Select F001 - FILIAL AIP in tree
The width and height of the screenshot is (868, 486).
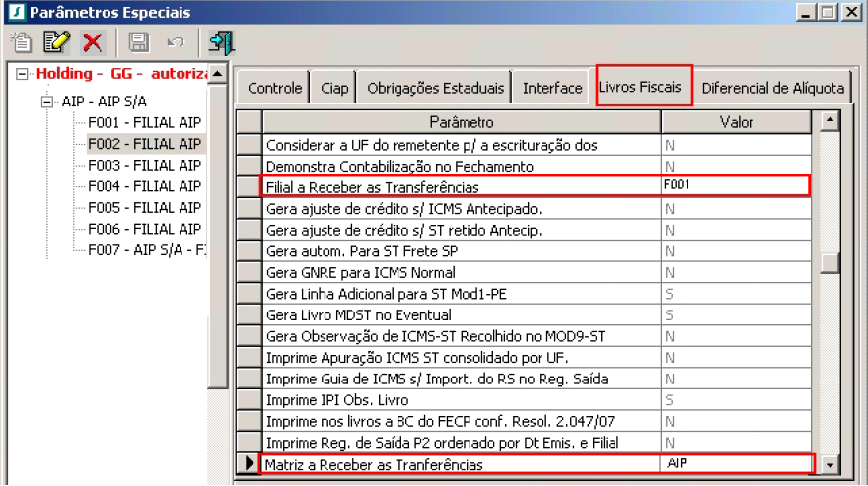tap(144, 122)
